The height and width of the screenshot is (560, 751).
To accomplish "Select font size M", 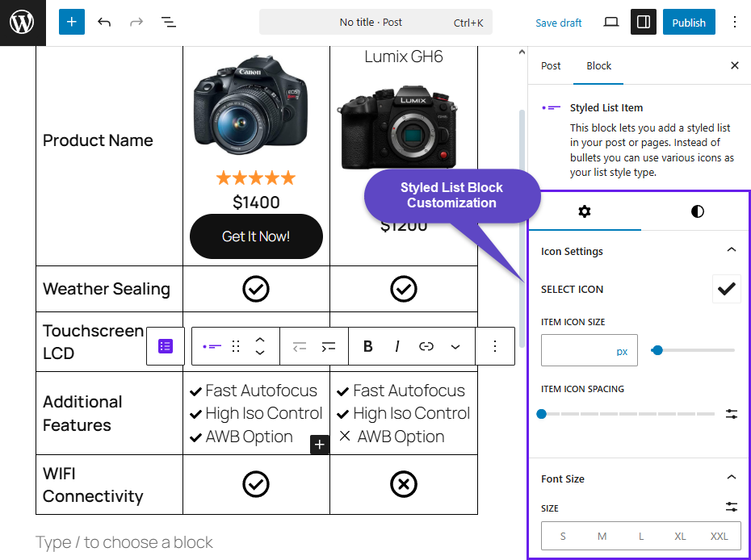I will click(x=602, y=536).
